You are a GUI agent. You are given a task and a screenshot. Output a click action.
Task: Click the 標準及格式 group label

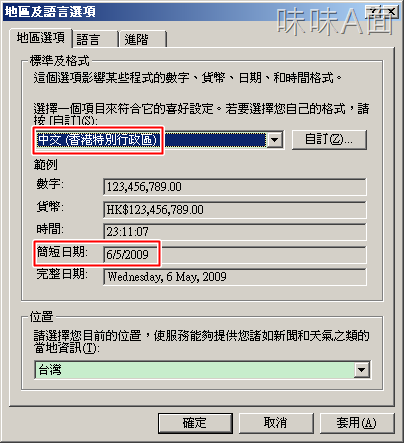(60, 61)
